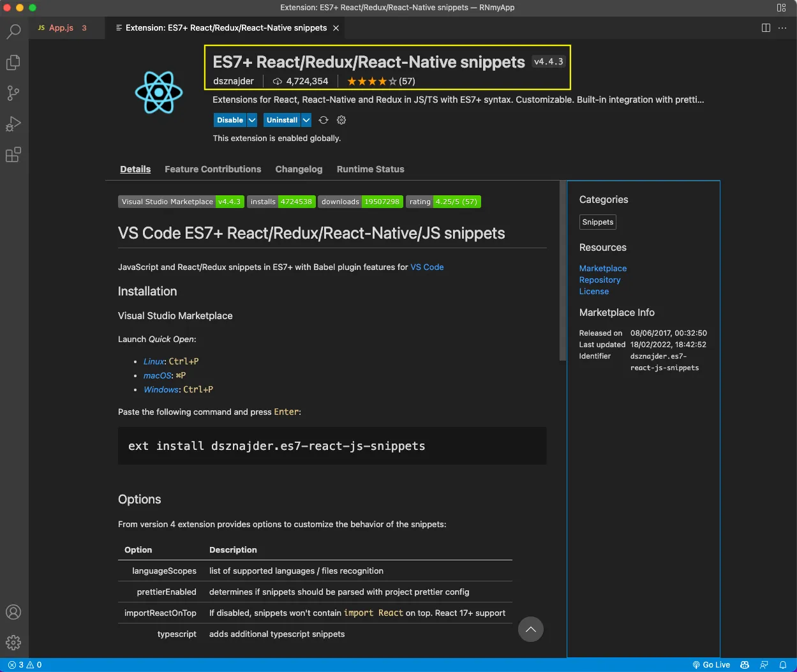Screen dimensions: 797x672
Task: Click the macOS link in Quick Open list
Action: (x=158, y=375)
